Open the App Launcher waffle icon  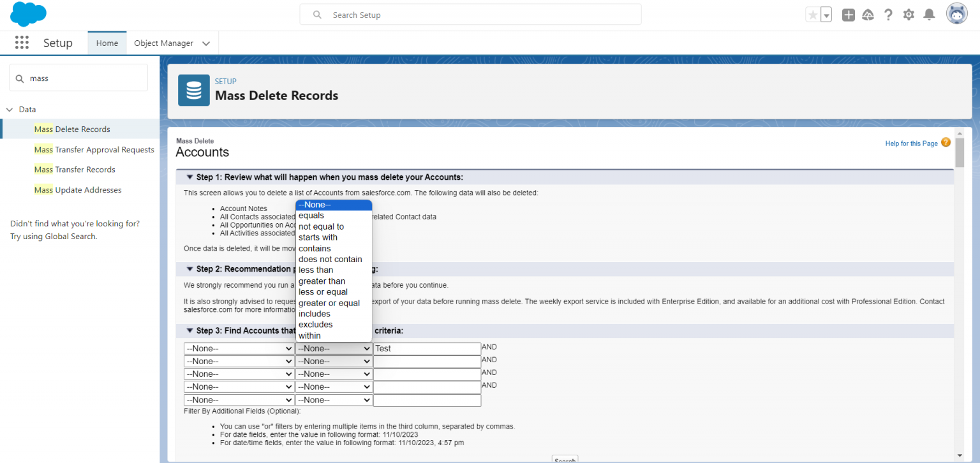(22, 42)
